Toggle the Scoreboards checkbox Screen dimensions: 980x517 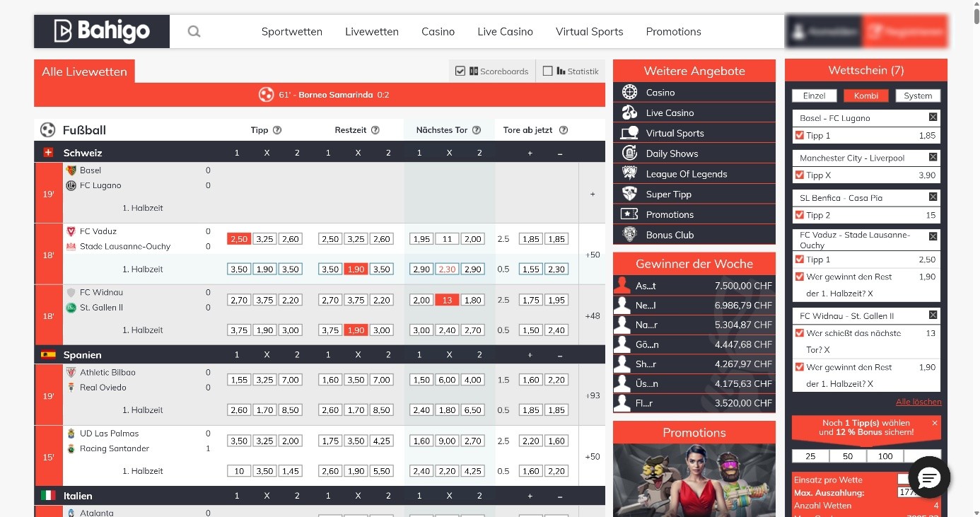point(460,71)
